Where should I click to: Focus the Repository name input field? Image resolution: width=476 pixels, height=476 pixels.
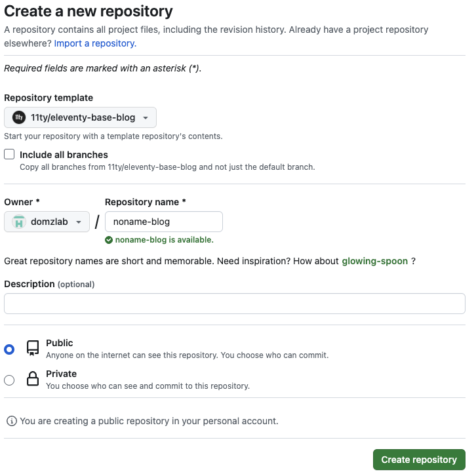click(164, 222)
